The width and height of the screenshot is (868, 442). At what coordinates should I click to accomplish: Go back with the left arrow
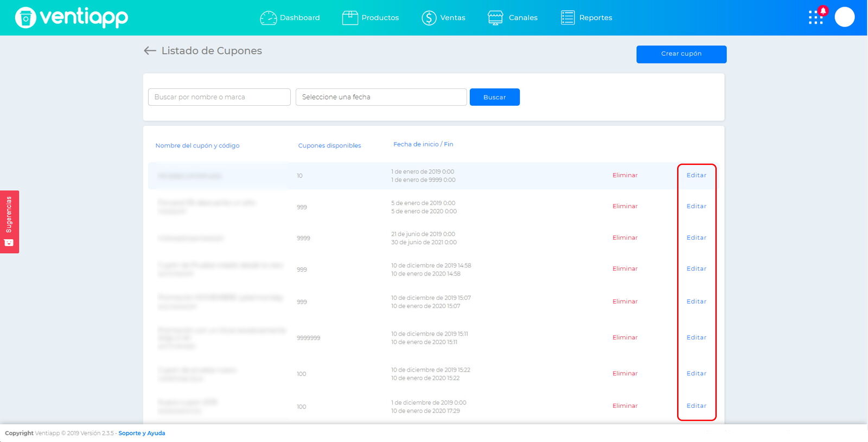[150, 50]
